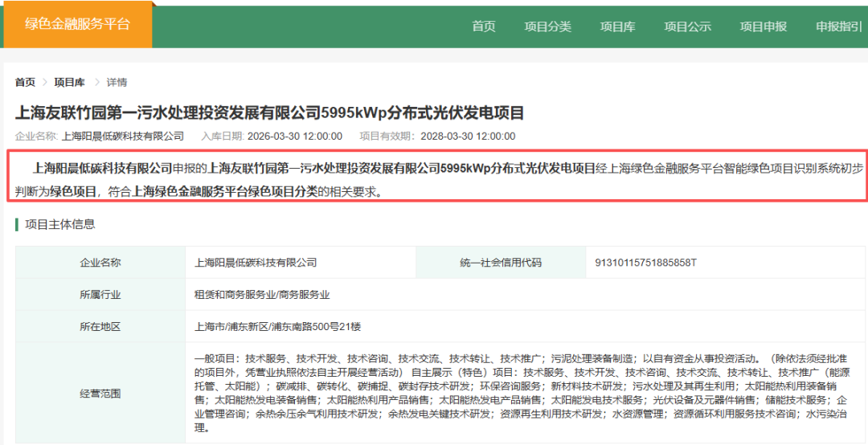Open the 项目公示 navigation item

coord(687,27)
